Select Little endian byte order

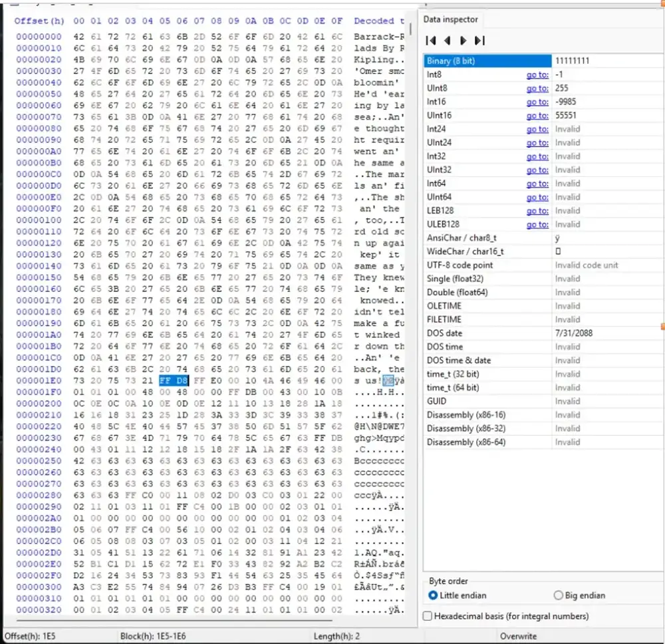[x=458, y=595]
